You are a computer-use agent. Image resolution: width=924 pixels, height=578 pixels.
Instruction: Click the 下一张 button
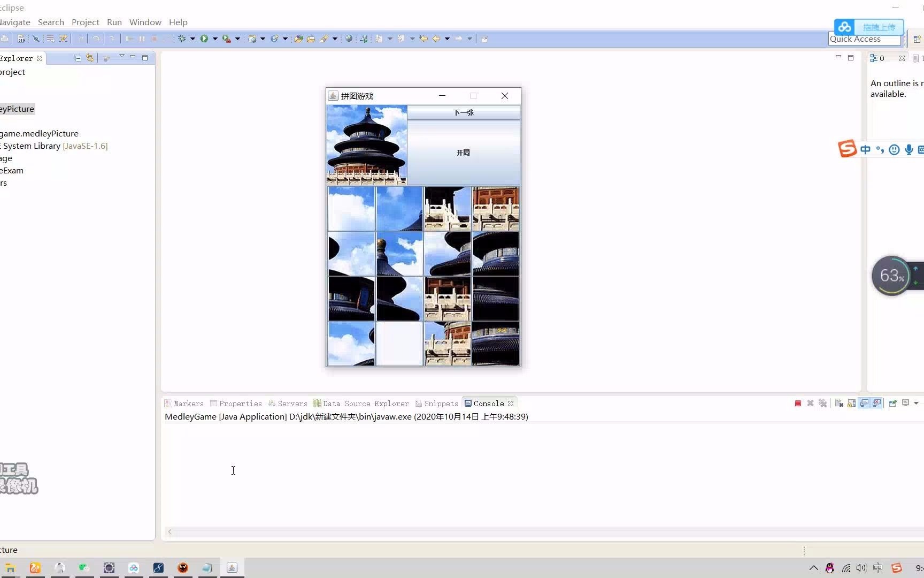tap(463, 112)
